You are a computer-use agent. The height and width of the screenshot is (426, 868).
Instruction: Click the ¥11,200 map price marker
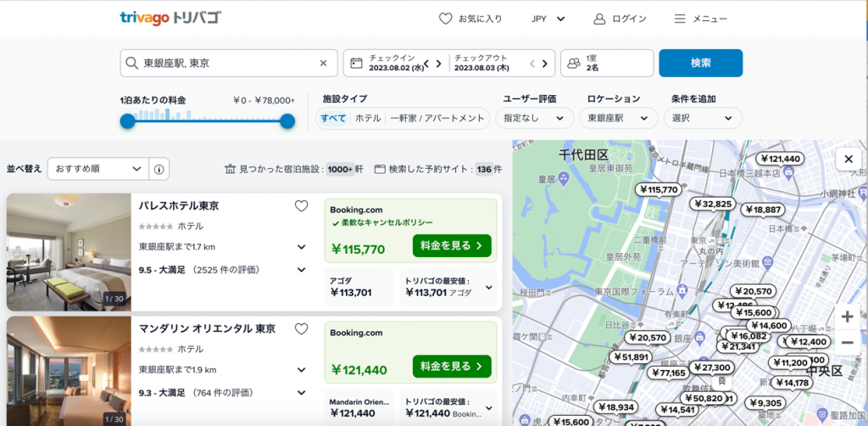point(790,363)
